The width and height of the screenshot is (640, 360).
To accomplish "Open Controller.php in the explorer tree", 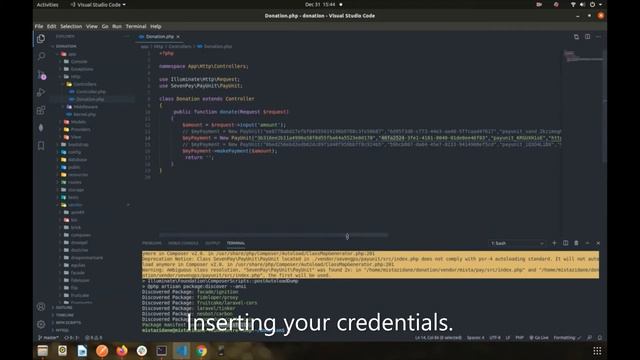I will point(90,92).
